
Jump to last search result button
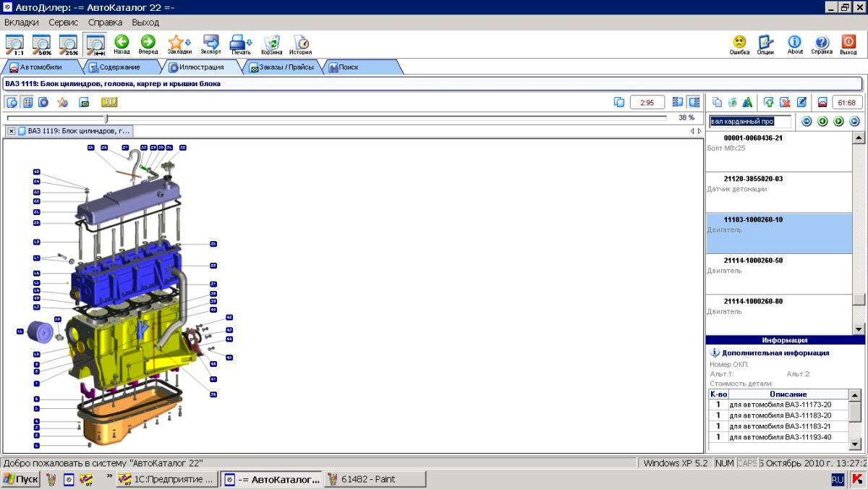pyautogui.click(x=854, y=121)
